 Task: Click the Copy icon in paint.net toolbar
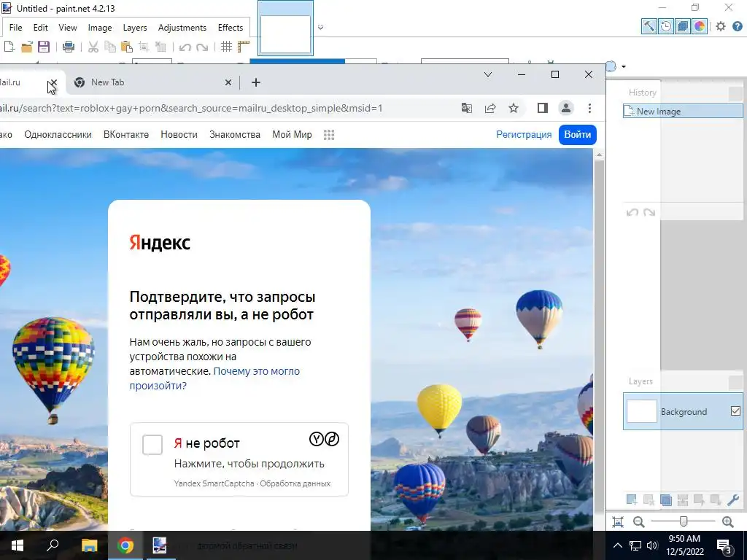tap(110, 47)
